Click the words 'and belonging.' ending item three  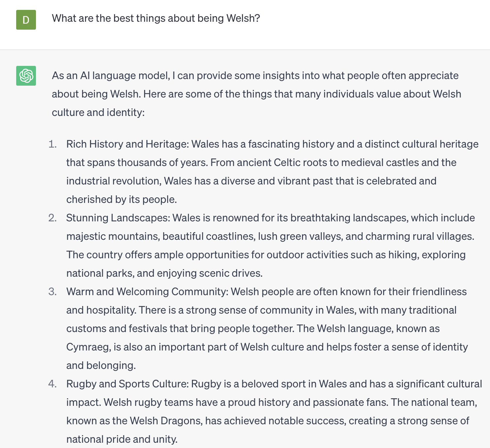(x=101, y=365)
